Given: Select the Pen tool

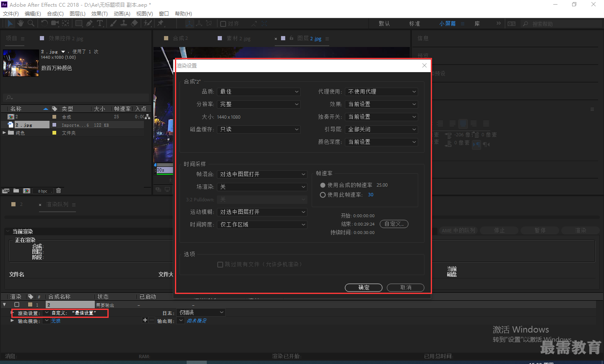Looking at the screenshot, I should tap(89, 23).
